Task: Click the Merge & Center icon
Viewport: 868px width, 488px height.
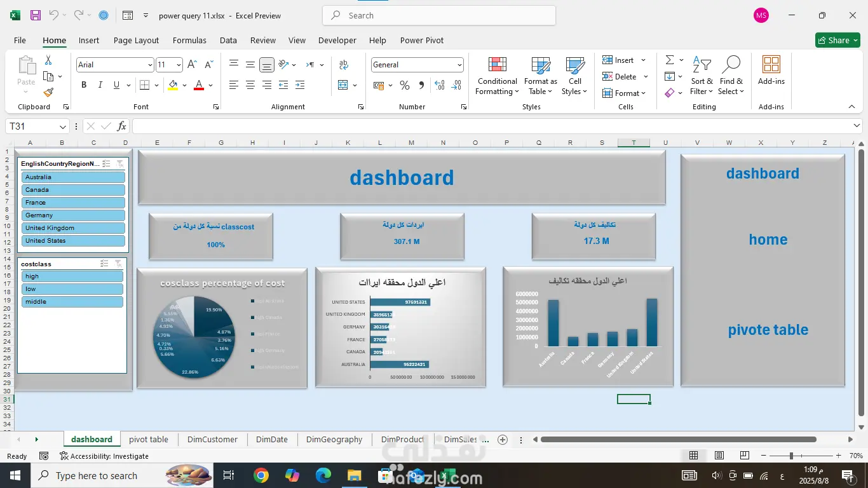Action: (x=343, y=85)
